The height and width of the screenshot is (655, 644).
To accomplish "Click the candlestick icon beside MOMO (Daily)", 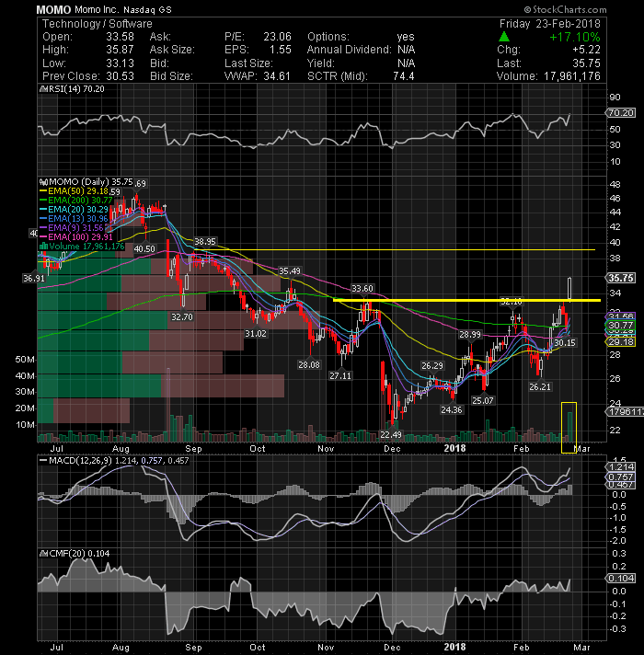I will [x=43, y=182].
